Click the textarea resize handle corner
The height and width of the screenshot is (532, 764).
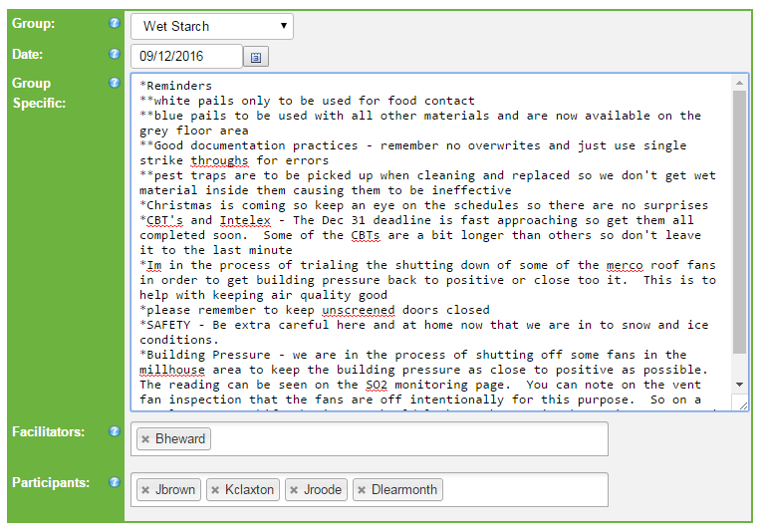[743, 405]
